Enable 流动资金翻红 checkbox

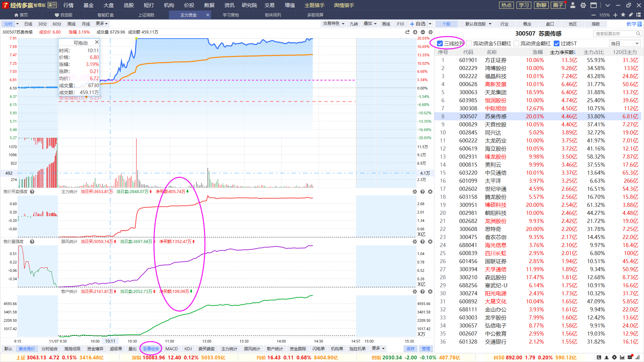point(517,44)
